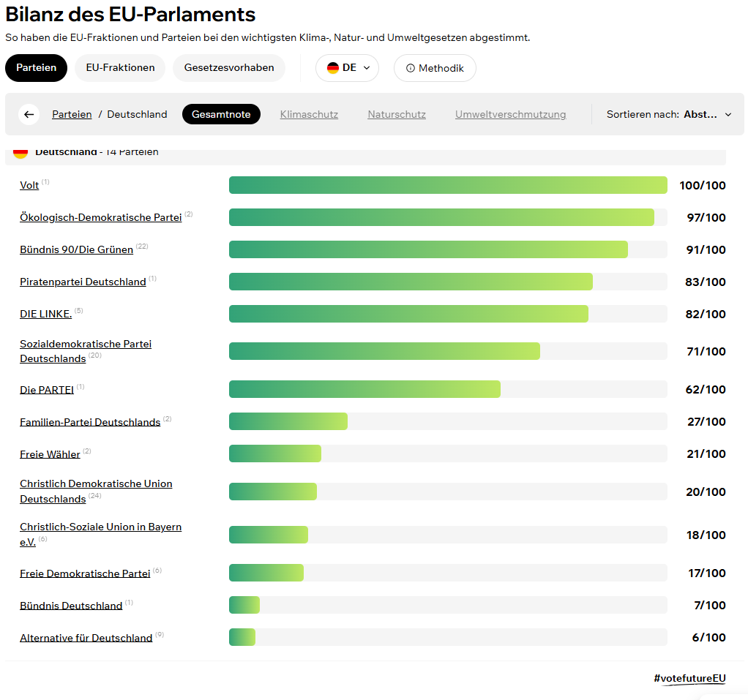
Task: Open Sozialdemokratische Partei Deutschlands link
Action: click(x=86, y=351)
